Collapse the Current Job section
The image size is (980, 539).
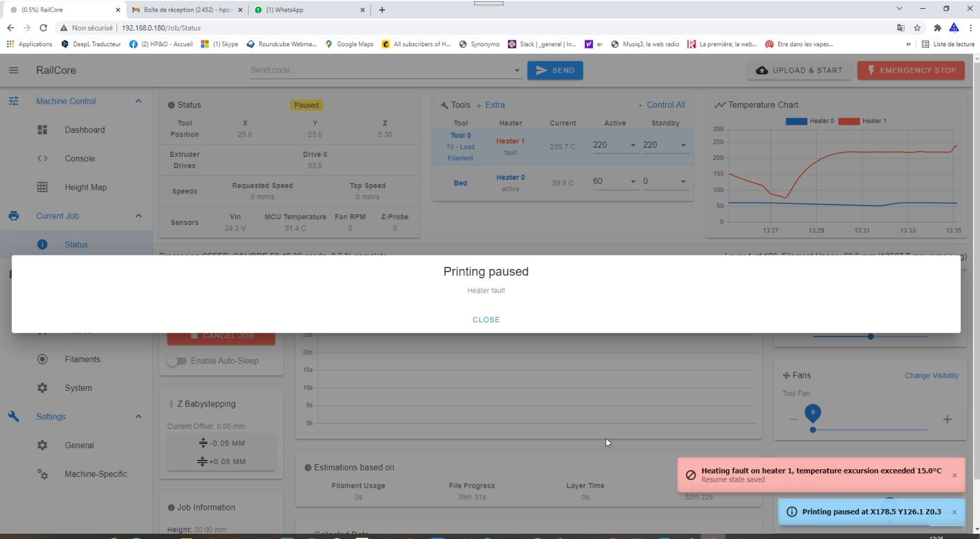[x=138, y=216]
